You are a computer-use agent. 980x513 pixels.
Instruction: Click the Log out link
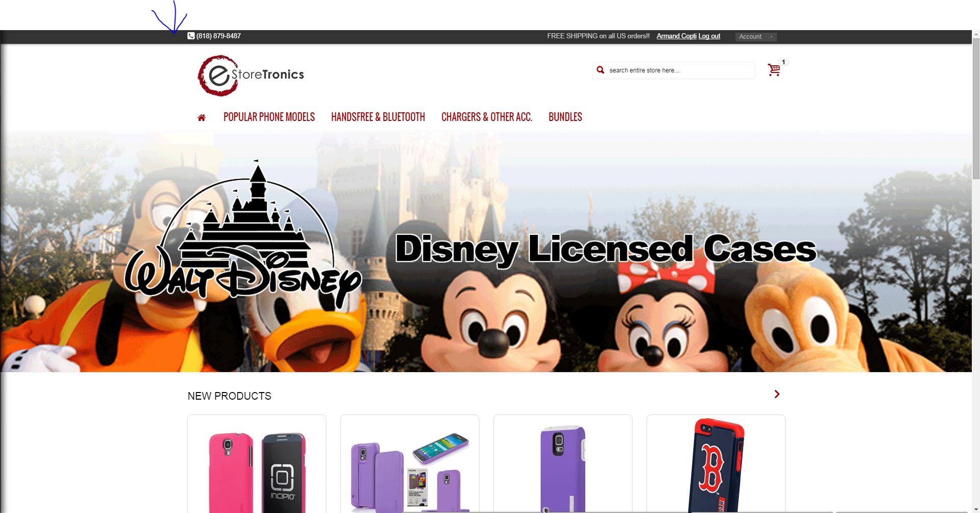pyautogui.click(x=709, y=36)
